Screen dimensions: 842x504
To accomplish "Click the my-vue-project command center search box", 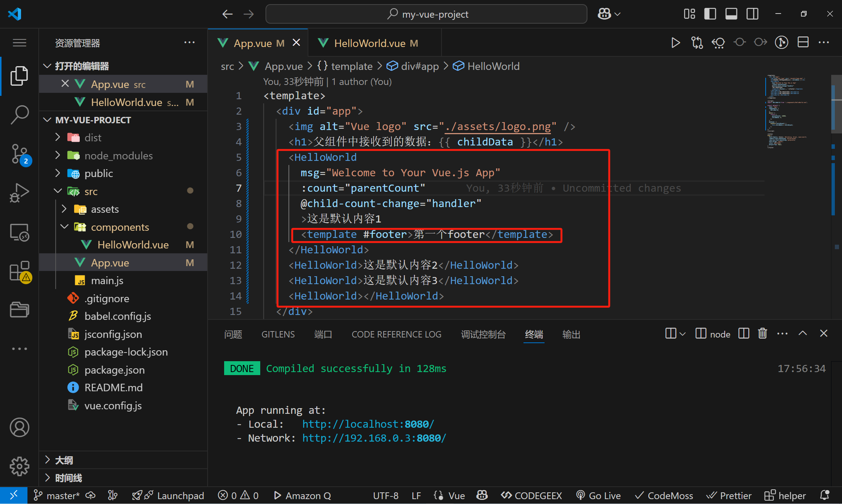I will pyautogui.click(x=426, y=14).
